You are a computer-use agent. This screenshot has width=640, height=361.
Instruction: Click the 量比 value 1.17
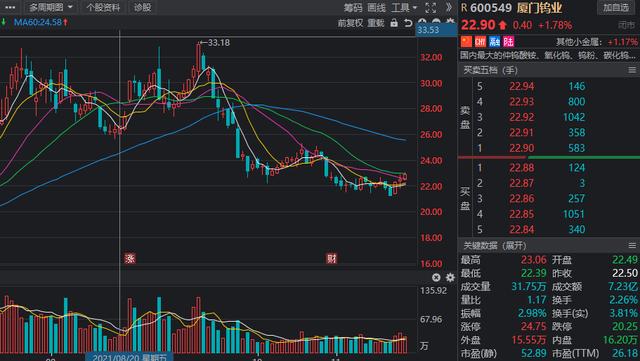point(537,300)
